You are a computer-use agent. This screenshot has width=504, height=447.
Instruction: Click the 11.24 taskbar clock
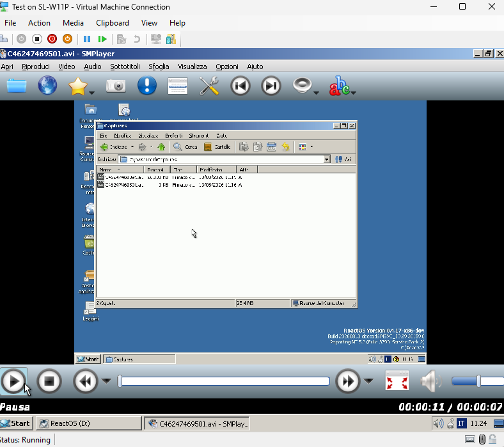[x=478, y=423]
